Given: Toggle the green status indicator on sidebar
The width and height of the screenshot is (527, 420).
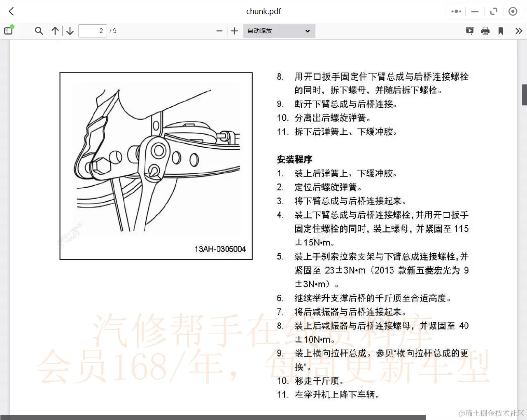Looking at the screenshot, I should [12, 27].
